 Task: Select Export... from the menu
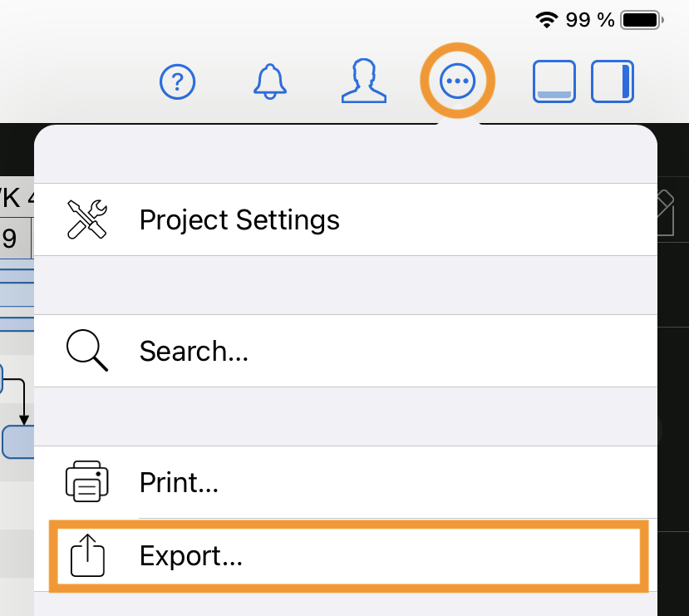191,555
